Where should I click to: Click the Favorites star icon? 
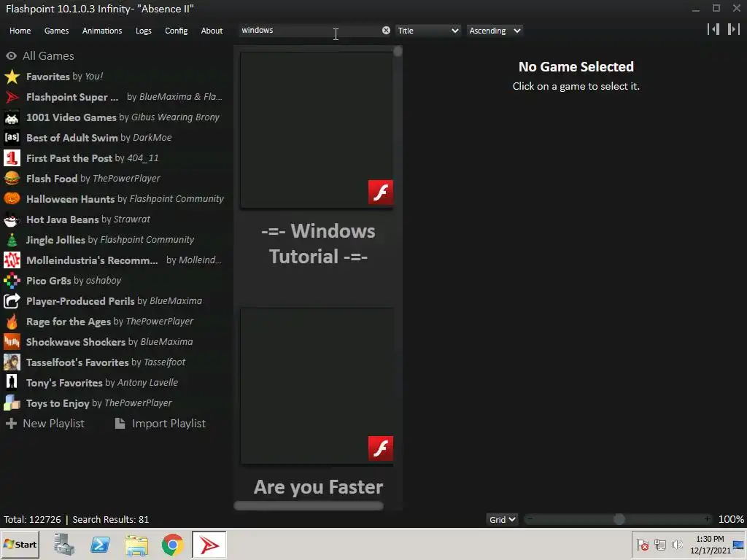12,77
